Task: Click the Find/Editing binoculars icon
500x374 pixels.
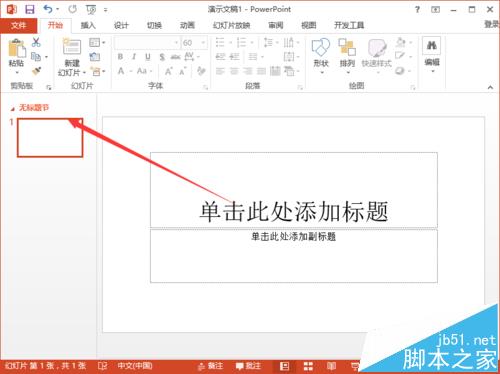Action: (x=432, y=46)
